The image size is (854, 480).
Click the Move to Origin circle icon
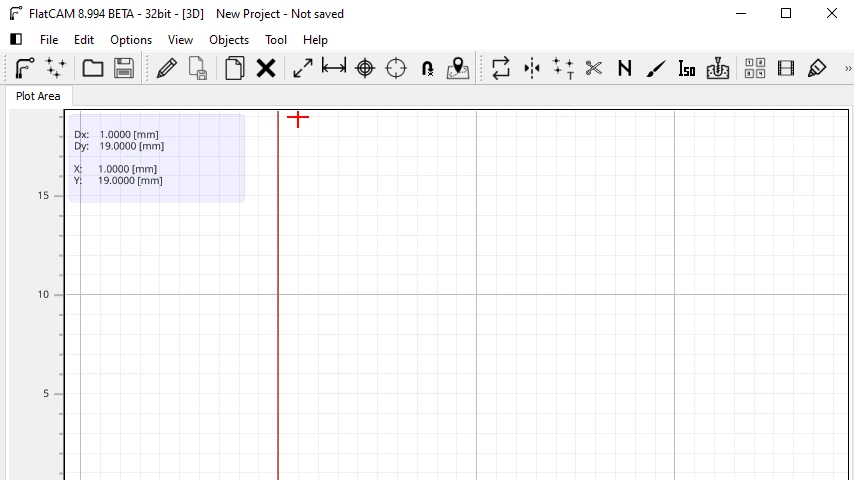396,68
